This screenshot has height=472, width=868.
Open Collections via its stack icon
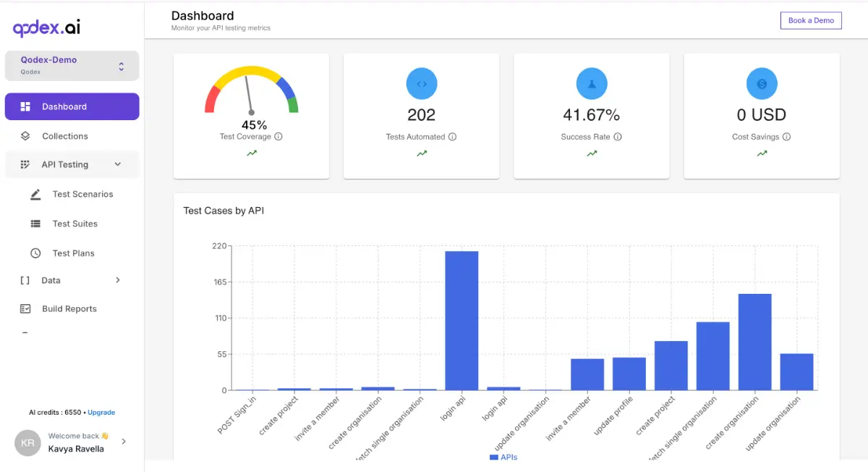pyautogui.click(x=24, y=136)
